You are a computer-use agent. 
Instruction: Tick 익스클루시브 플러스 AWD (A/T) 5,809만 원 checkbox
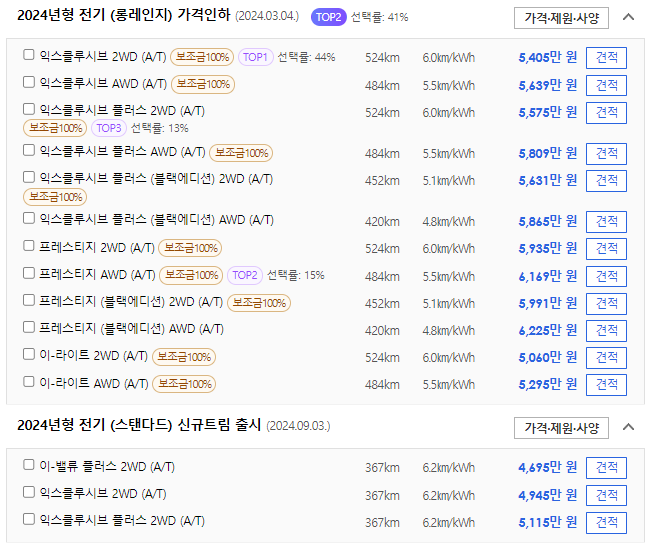[28, 150]
